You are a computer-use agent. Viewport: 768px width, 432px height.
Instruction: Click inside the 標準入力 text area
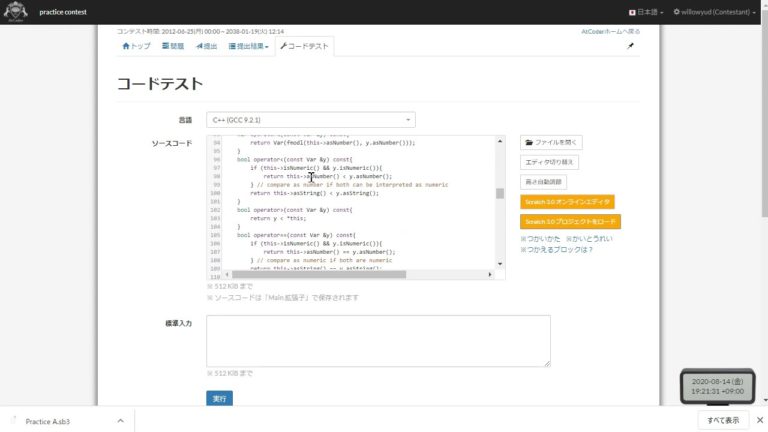(378, 341)
